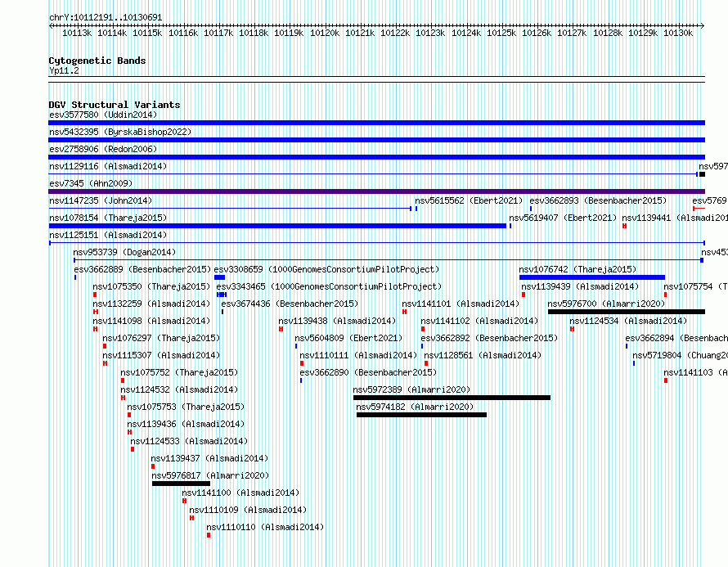This screenshot has height=567, width=728.
Task: Click nsv5604809 (Ebert2021) label
Action: [348, 338]
